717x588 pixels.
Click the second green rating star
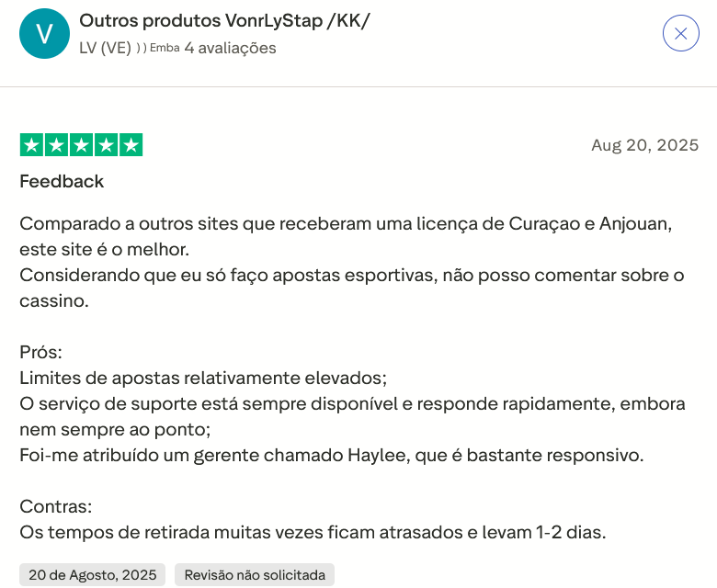pos(56,145)
